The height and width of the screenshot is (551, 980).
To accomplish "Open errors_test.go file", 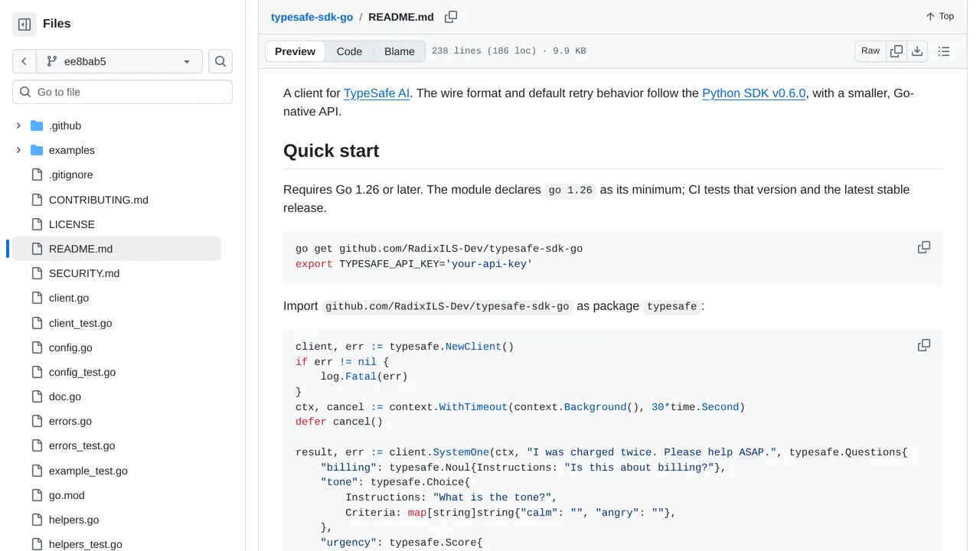I will pyautogui.click(x=82, y=445).
